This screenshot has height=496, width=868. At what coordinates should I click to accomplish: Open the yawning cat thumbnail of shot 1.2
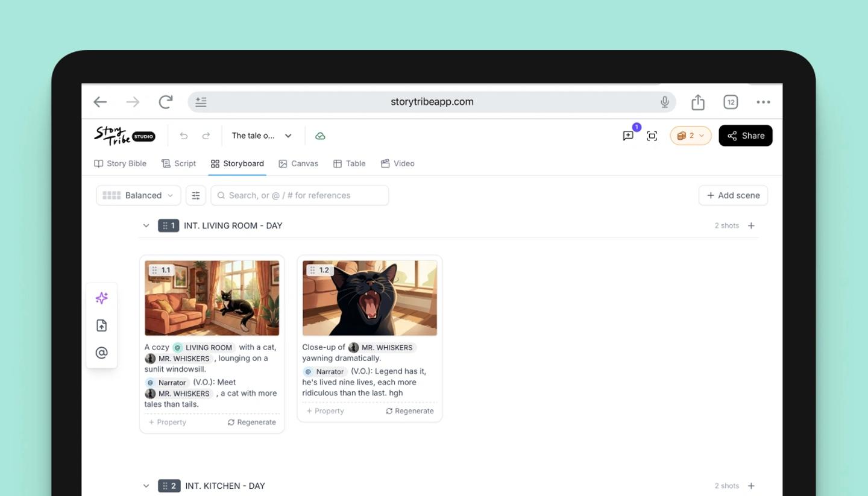(x=370, y=298)
